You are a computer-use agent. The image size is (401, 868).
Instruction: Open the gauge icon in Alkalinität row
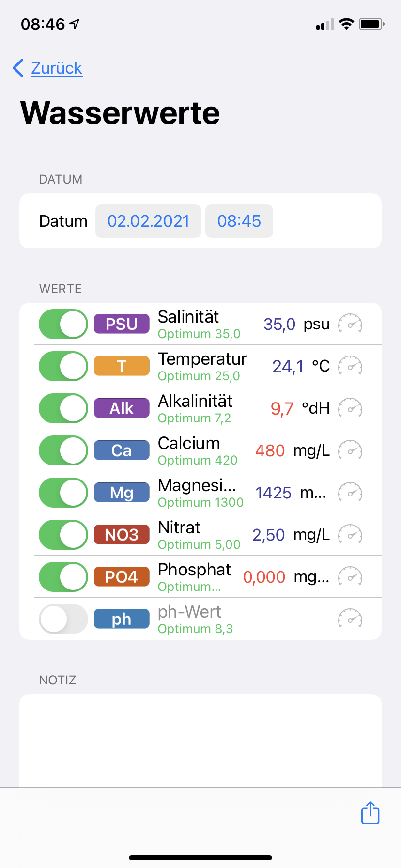(350, 408)
